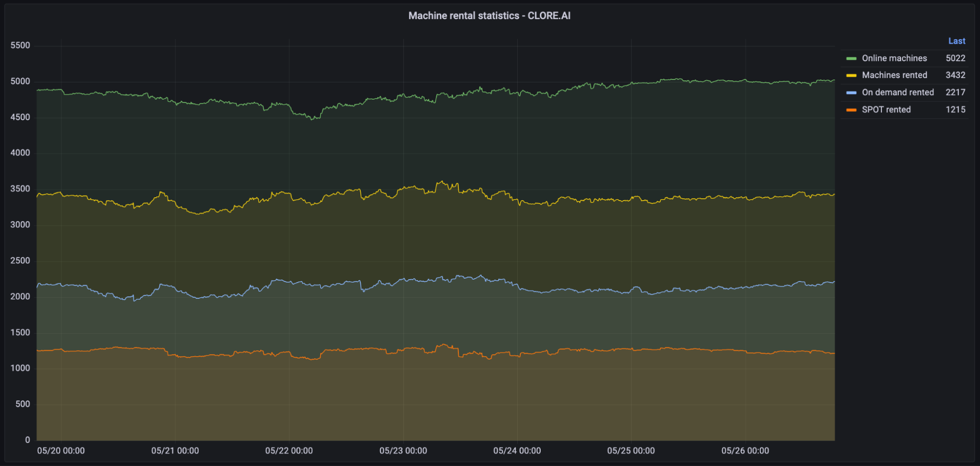Screen dimensions: 980x466
Task: Click the blue On demand rented swatch
Action: coord(851,93)
